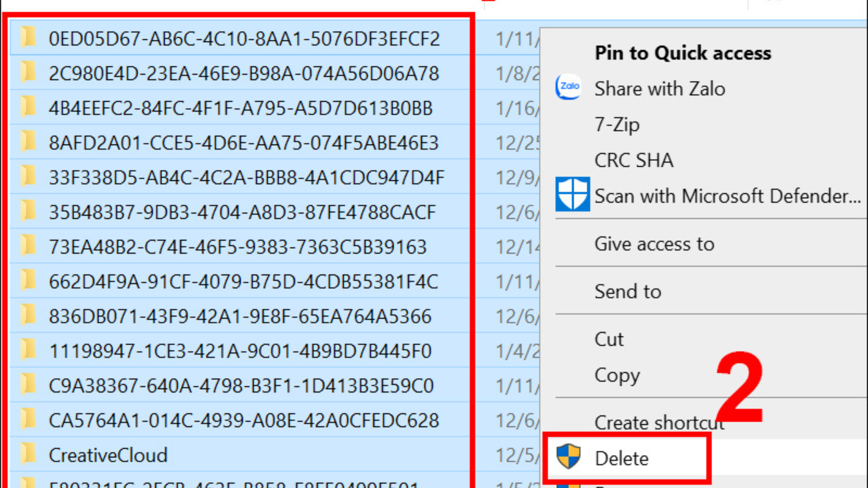Click folder icon of CA5764A1-014C-4939-A08E-42A0CFEDC628
The width and height of the screenshot is (868, 488).
pos(28,419)
